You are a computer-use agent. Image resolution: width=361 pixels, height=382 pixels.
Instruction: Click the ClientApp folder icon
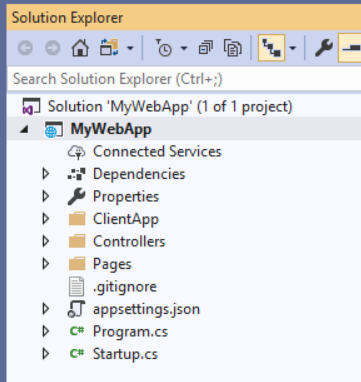[77, 219]
